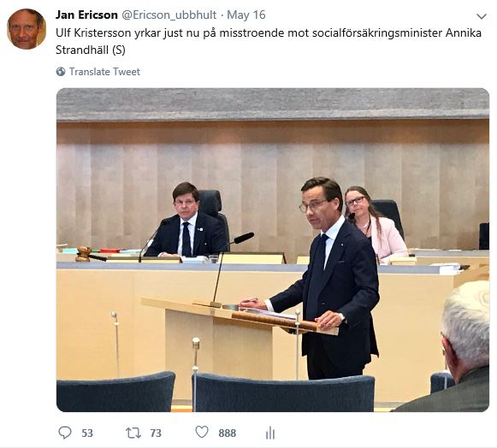Click the tweet text about Ulf Kristersson
Viewport: 497px width, 448px height.
coord(269,41)
